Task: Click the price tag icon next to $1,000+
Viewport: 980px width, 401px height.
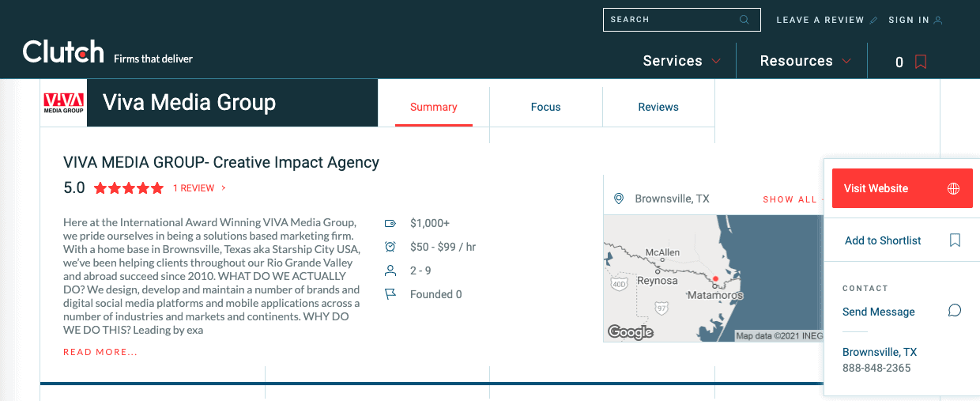Action: tap(390, 223)
